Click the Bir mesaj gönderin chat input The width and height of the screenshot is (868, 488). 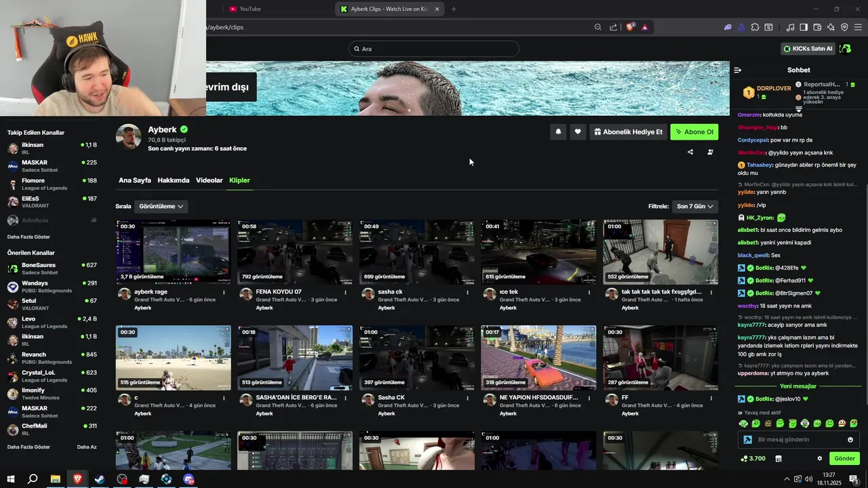(x=799, y=440)
